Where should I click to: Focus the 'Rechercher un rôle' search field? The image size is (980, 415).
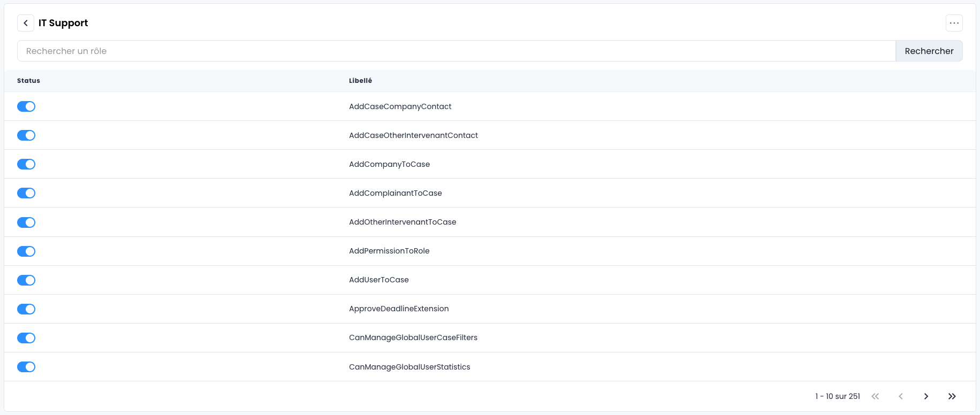tap(456, 51)
